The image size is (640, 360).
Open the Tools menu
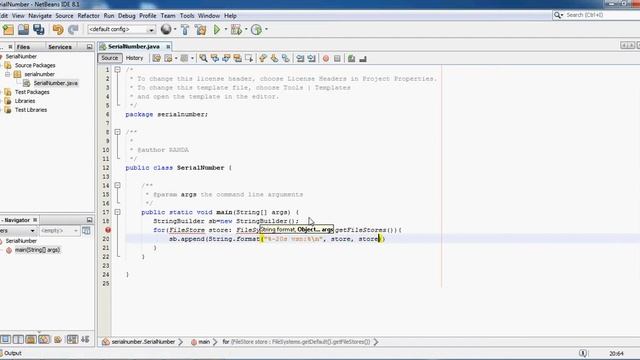[x=187, y=16]
